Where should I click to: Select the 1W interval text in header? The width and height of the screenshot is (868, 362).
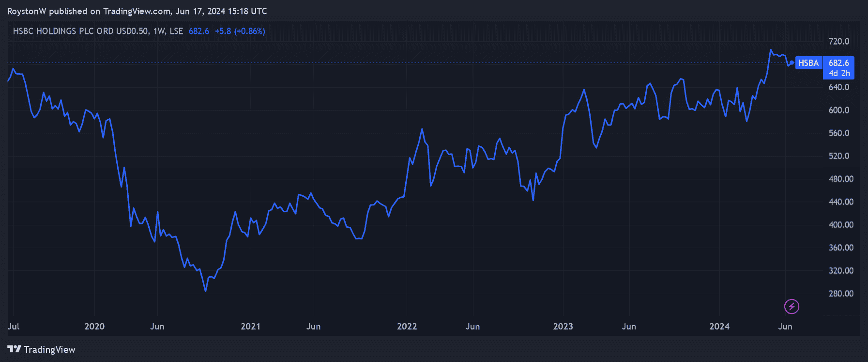pyautogui.click(x=158, y=31)
